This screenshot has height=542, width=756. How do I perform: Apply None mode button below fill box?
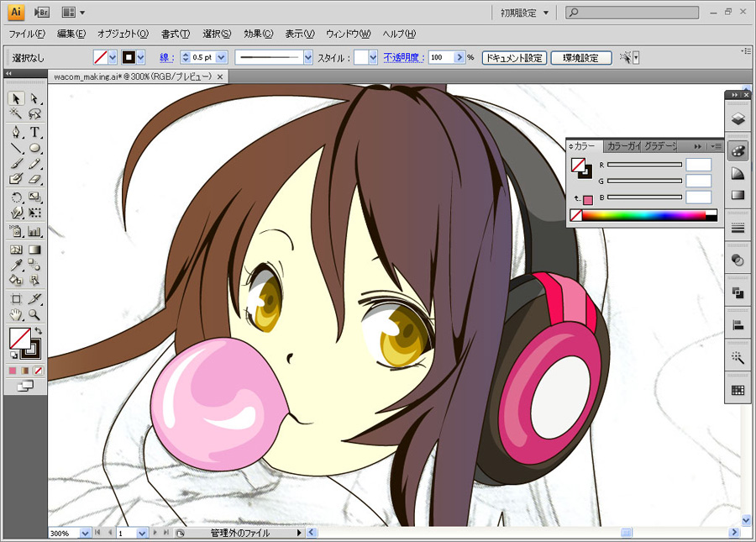tap(38, 371)
